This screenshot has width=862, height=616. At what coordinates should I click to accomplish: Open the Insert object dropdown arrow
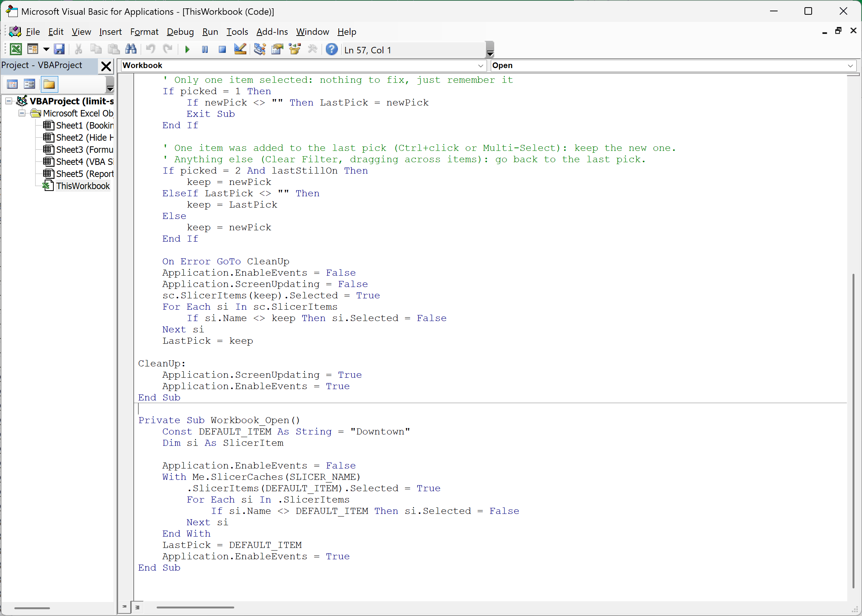46,49
